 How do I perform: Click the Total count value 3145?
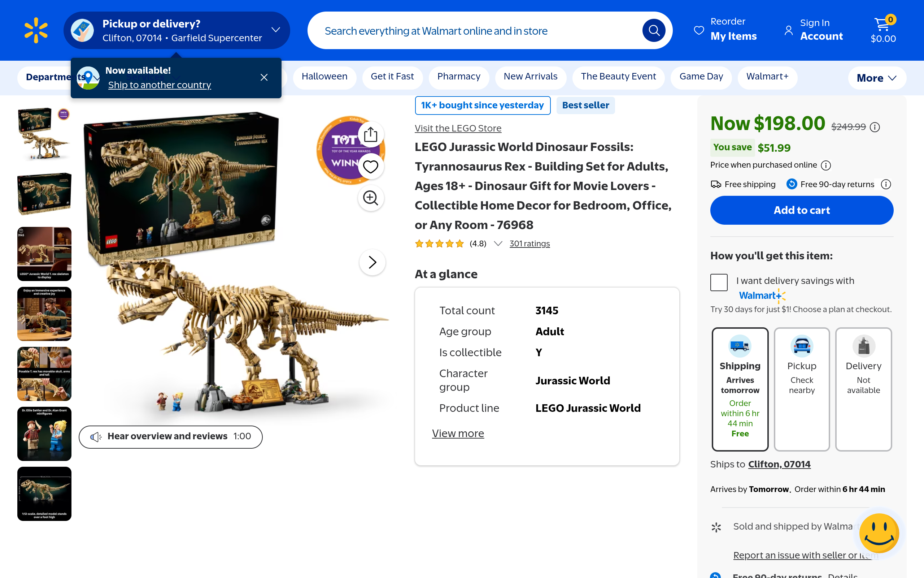click(x=547, y=310)
